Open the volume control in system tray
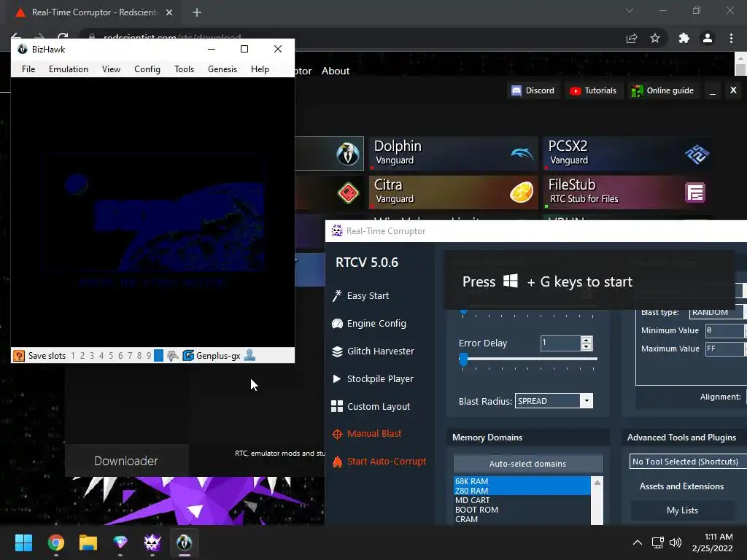747x560 pixels. click(x=675, y=542)
